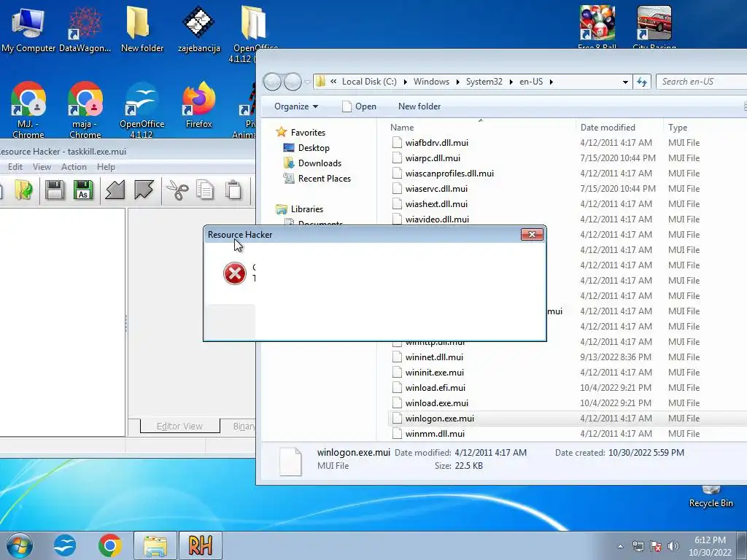Image resolution: width=747 pixels, height=560 pixels.
Task: Click the Explorer Forward navigation button
Action: coord(293,82)
